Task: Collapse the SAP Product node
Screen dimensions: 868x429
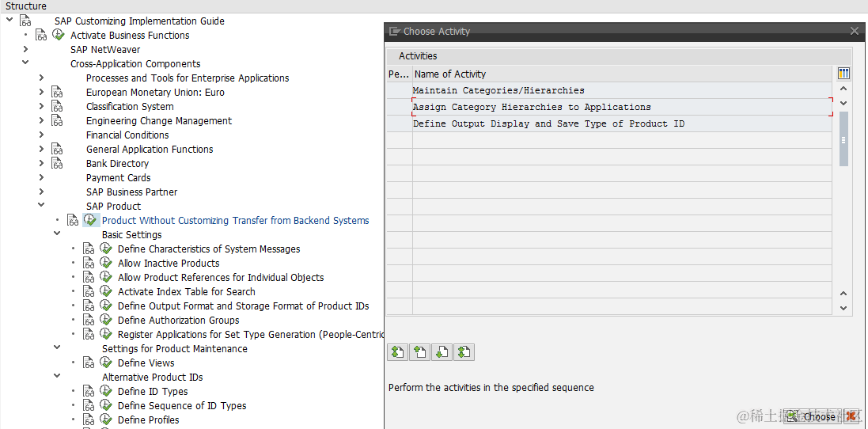Action: click(41, 205)
